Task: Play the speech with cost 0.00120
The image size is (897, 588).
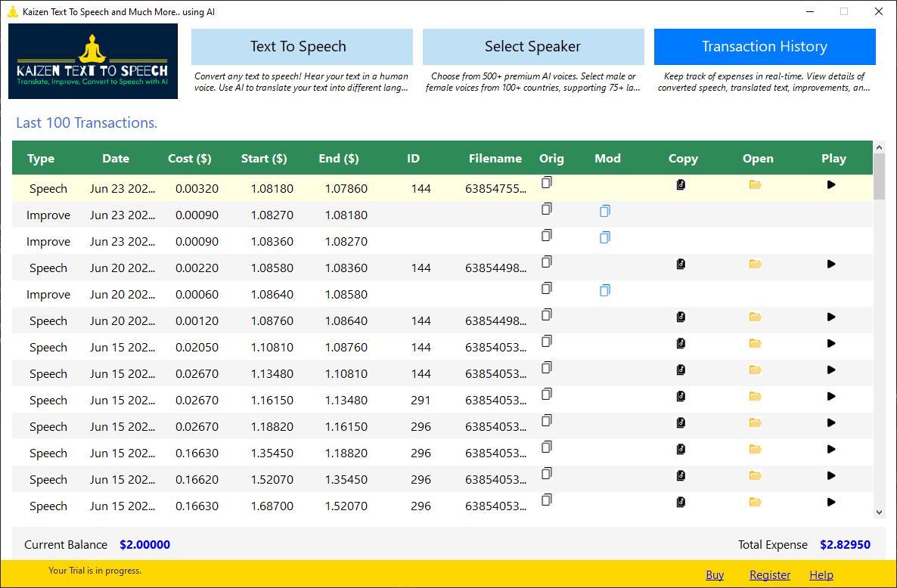Action: (831, 317)
